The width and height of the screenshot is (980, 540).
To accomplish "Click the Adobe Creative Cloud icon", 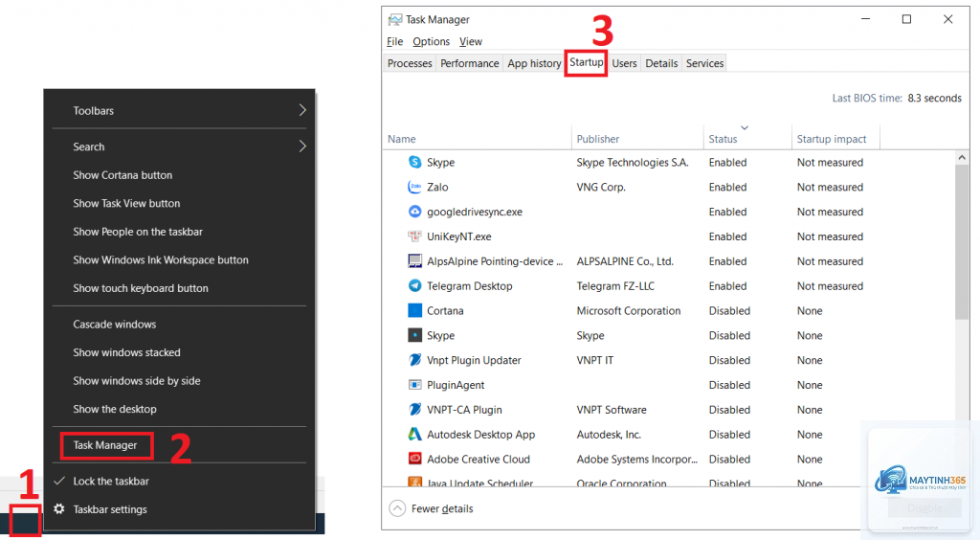I will click(415, 459).
